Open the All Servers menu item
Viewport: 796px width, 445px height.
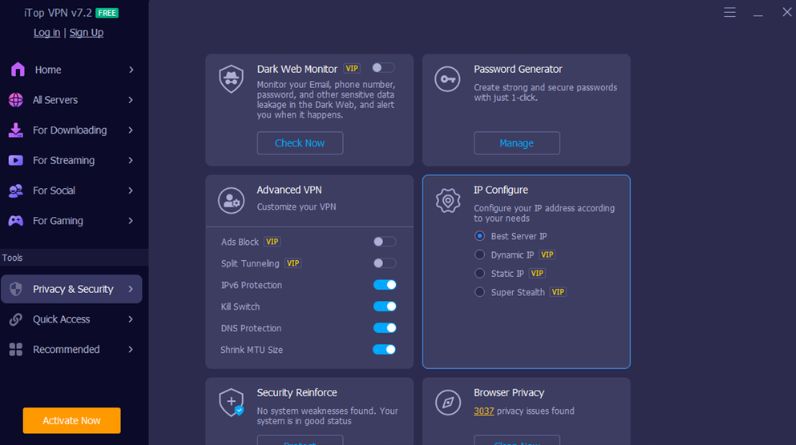click(72, 100)
